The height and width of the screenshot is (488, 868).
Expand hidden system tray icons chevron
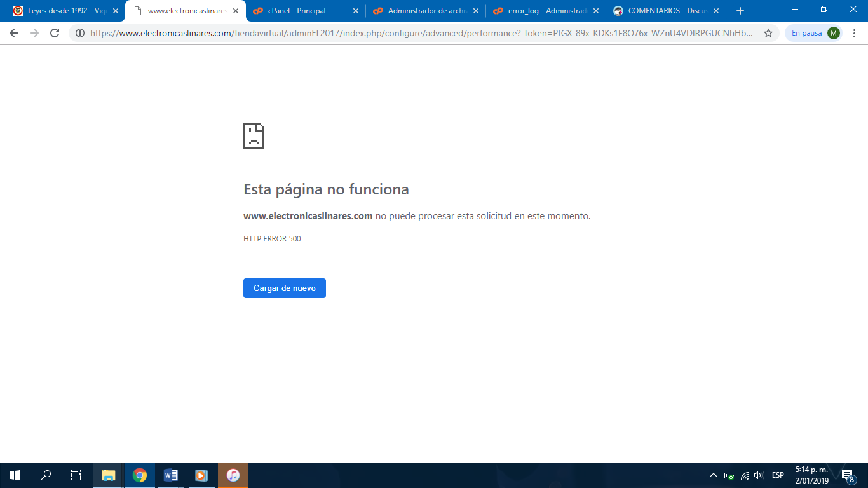(713, 475)
